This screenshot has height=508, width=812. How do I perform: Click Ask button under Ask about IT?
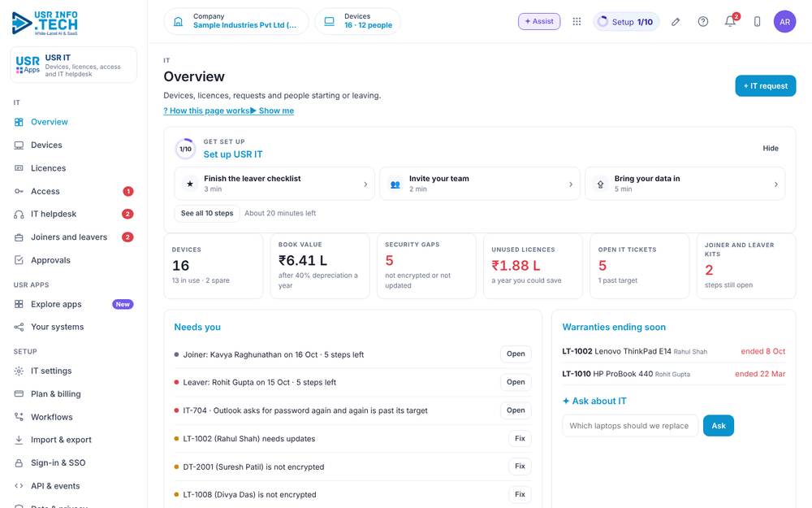click(719, 426)
